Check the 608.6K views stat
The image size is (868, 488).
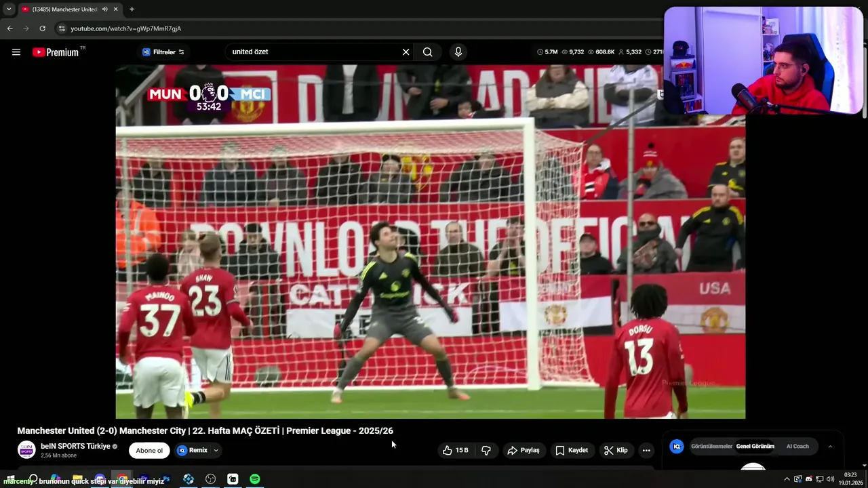(x=601, y=52)
